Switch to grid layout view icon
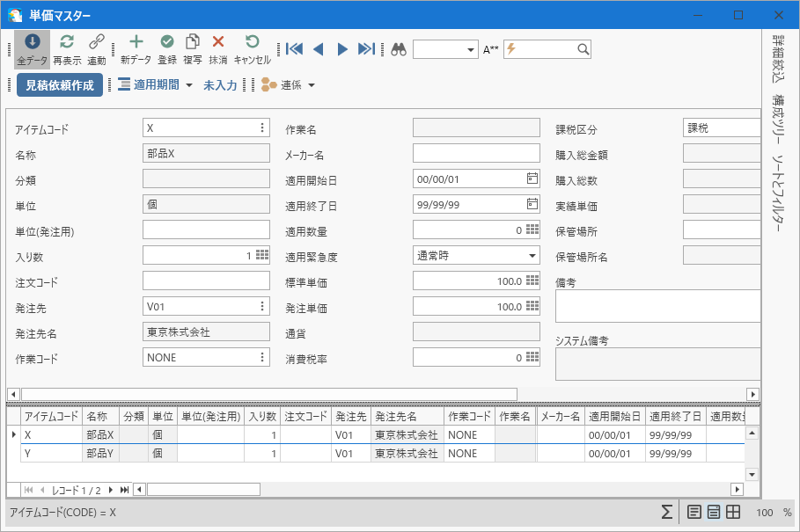The height and width of the screenshot is (532, 800). 733,513
